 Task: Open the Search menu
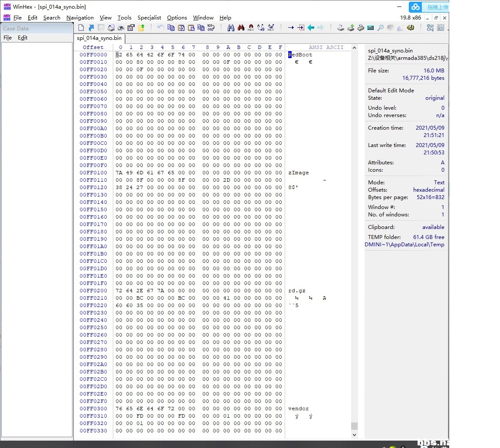click(x=52, y=17)
